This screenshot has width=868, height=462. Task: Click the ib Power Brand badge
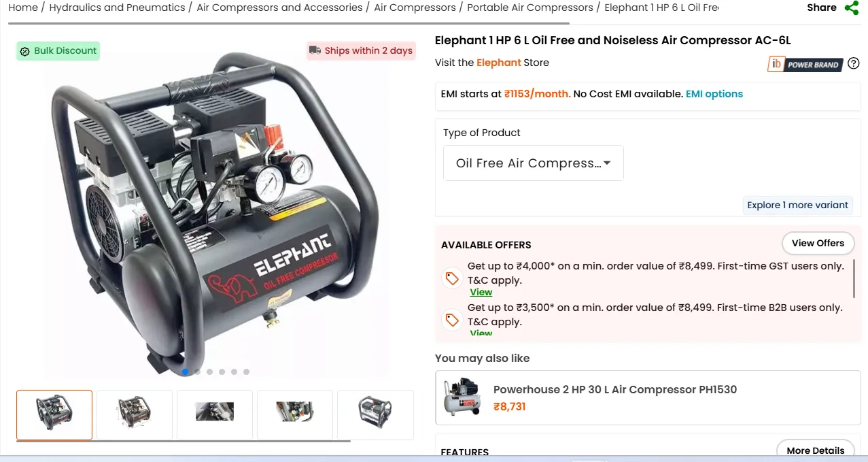tap(805, 65)
